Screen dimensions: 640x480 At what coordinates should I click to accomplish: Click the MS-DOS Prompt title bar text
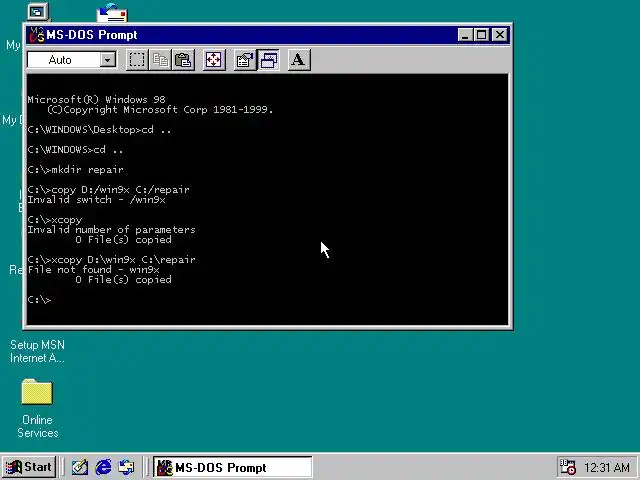(92, 35)
